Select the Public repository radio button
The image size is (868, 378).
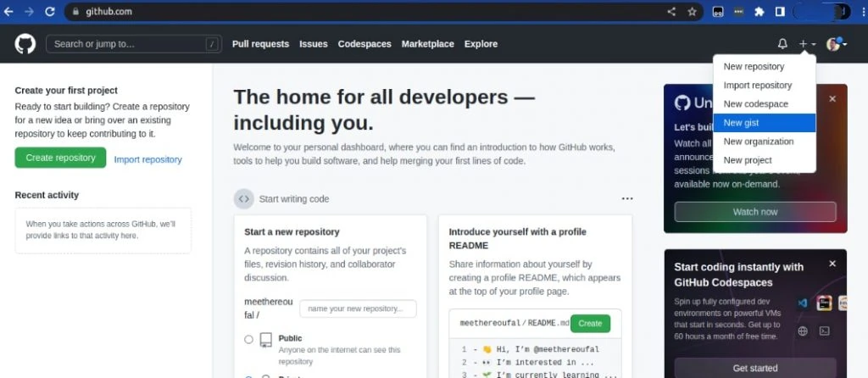coord(248,339)
